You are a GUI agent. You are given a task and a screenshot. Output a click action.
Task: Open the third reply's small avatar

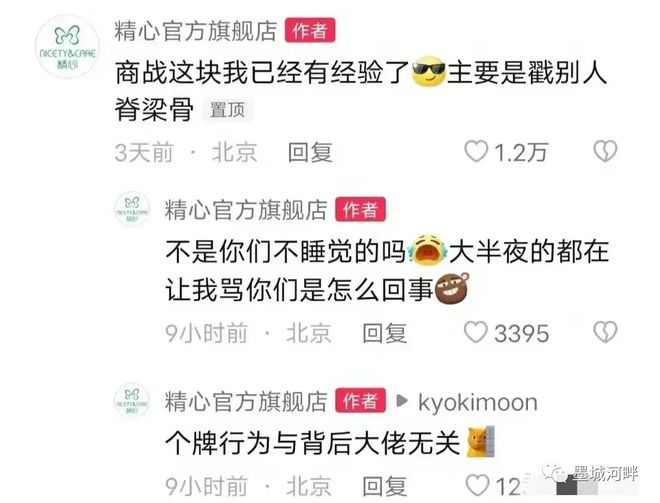click(132, 400)
